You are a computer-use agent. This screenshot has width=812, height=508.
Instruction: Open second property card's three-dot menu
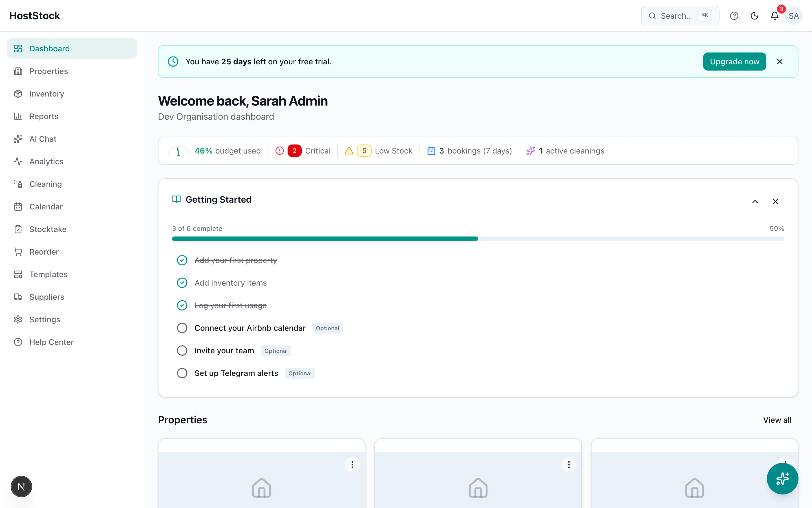pos(569,465)
